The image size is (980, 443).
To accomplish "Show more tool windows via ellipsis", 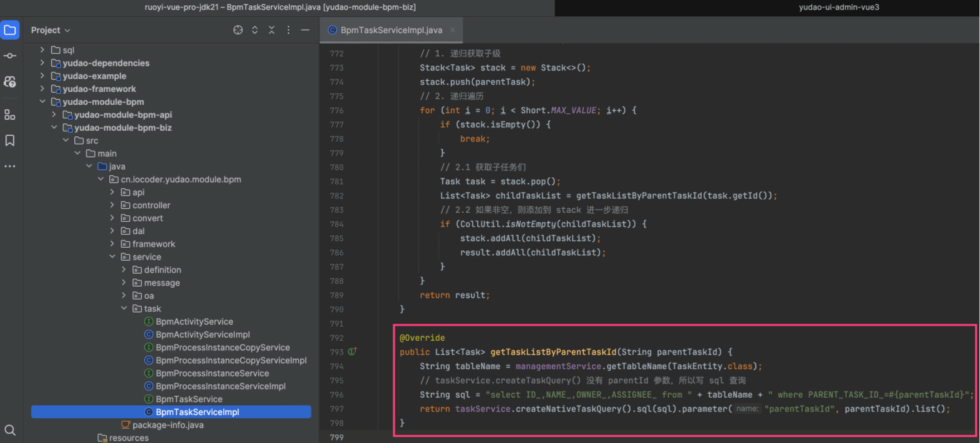I will click(10, 166).
